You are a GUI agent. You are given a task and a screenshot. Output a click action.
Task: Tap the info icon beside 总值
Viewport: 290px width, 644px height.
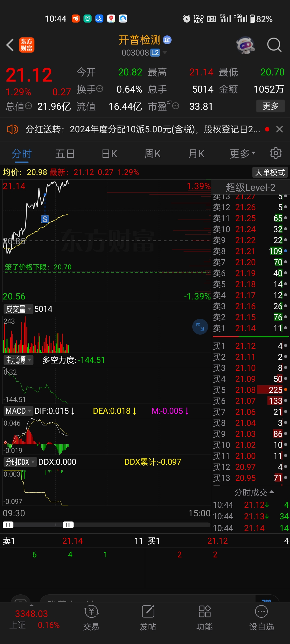28,106
